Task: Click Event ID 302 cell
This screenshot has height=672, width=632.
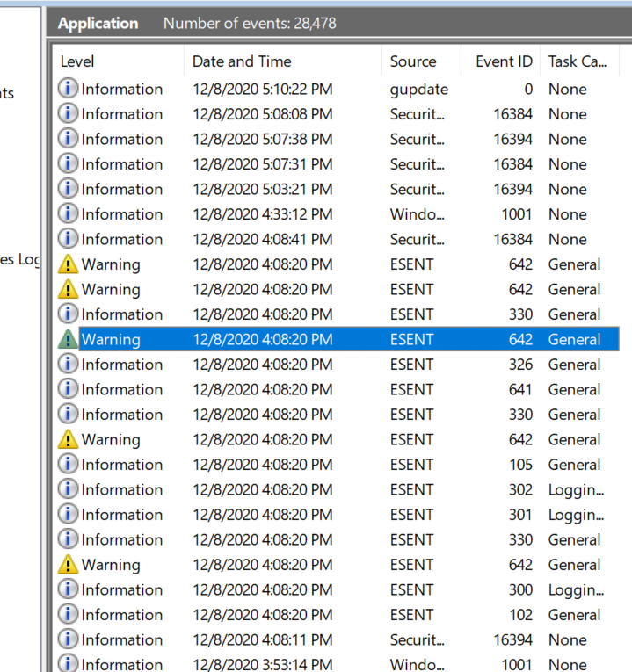Action: tap(520, 489)
